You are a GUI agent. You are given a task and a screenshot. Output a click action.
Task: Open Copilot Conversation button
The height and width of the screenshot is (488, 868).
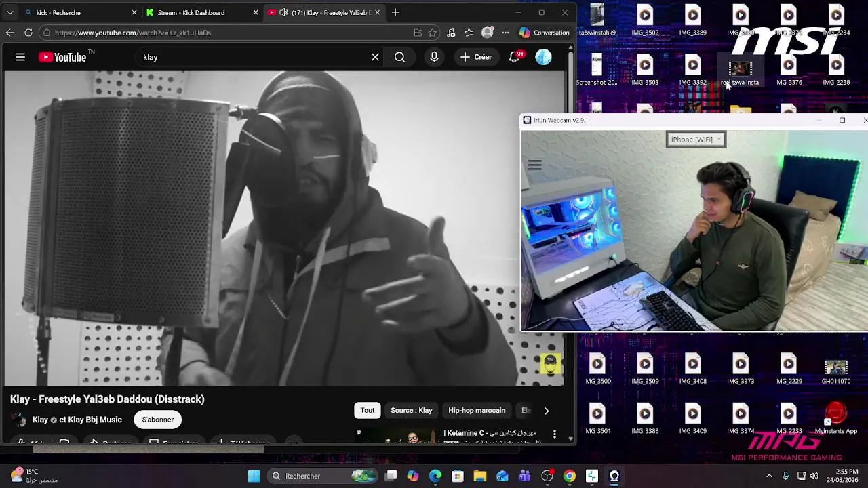click(x=545, y=33)
